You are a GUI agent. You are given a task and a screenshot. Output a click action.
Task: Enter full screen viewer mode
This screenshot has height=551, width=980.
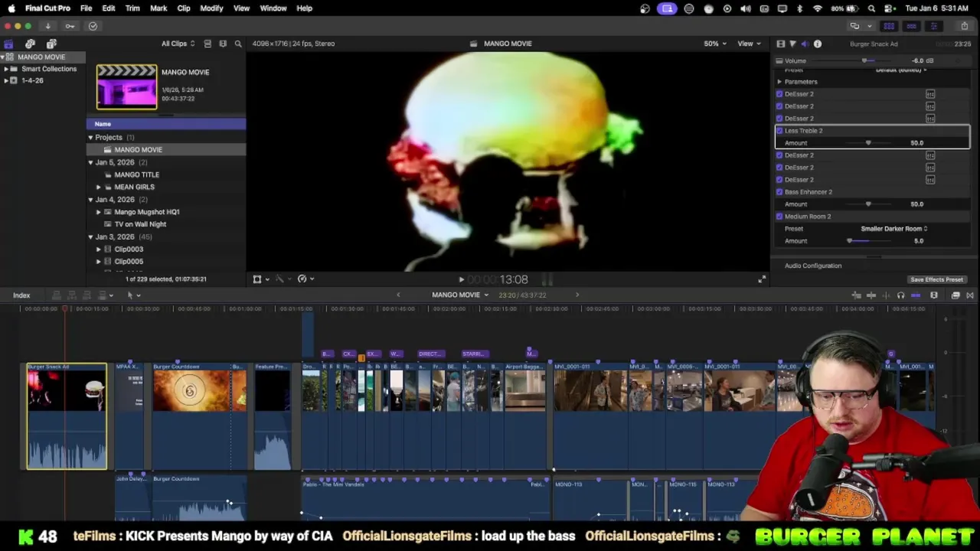pyautogui.click(x=761, y=279)
